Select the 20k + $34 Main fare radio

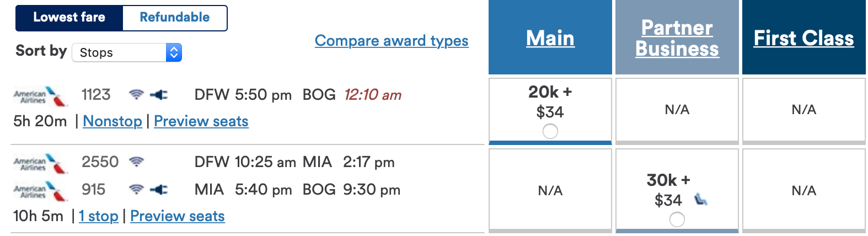click(x=550, y=131)
